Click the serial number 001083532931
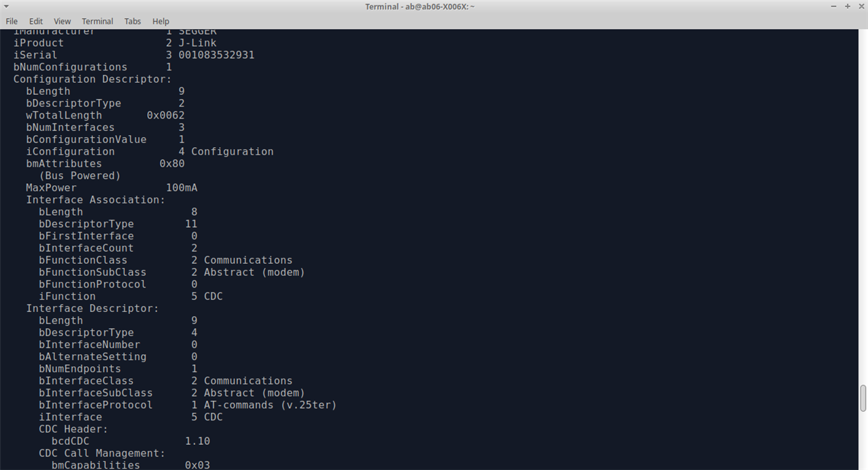Image resolution: width=868 pixels, height=470 pixels. [216, 55]
